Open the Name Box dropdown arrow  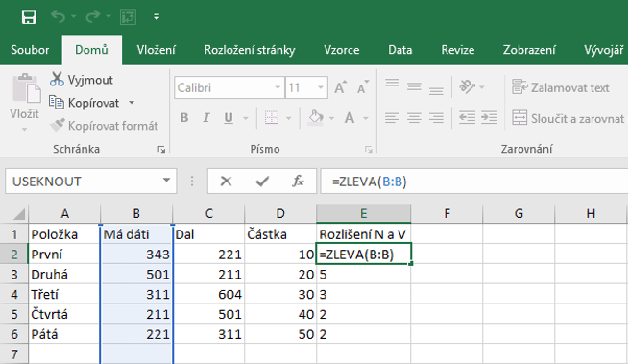[167, 181]
